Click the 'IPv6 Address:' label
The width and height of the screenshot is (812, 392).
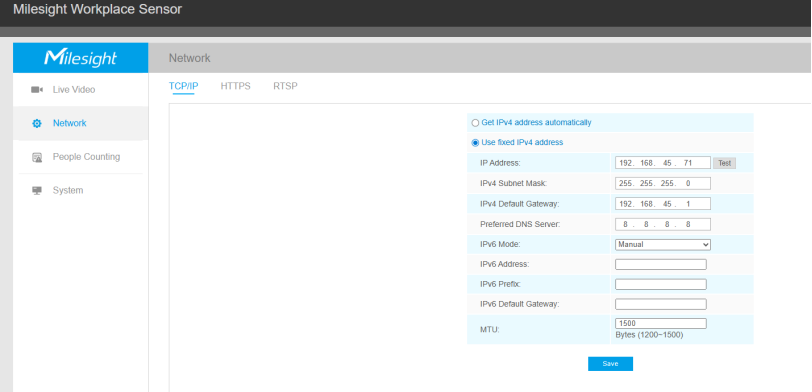click(504, 265)
